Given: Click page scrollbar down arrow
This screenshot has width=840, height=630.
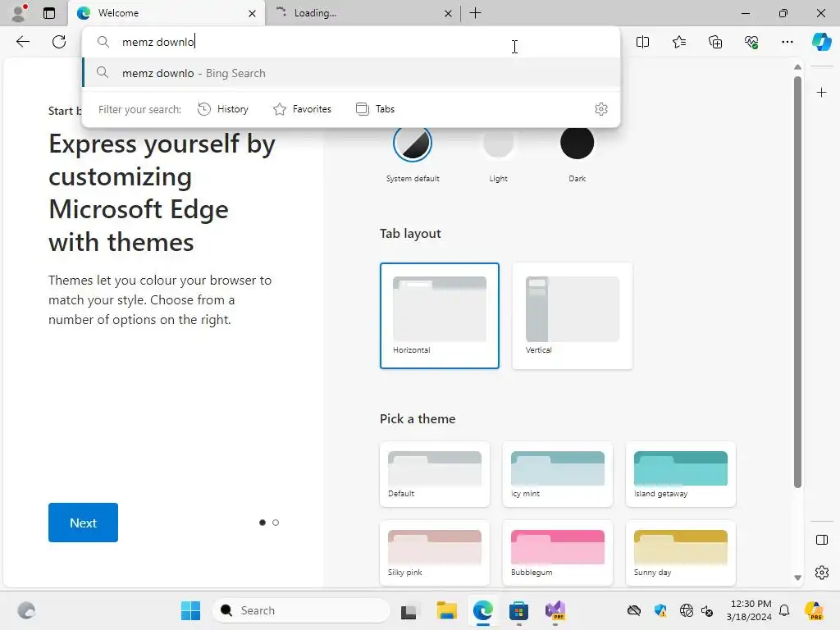Looking at the screenshot, I should tap(797, 577).
